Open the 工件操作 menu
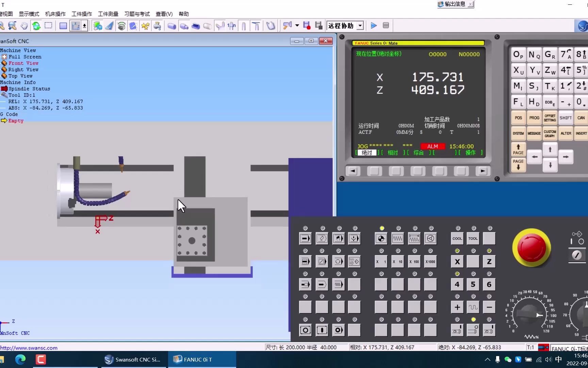This screenshot has width=588, height=368. [x=82, y=14]
